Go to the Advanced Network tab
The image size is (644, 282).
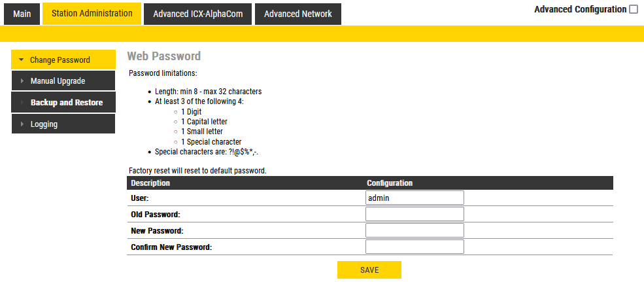[x=297, y=14]
